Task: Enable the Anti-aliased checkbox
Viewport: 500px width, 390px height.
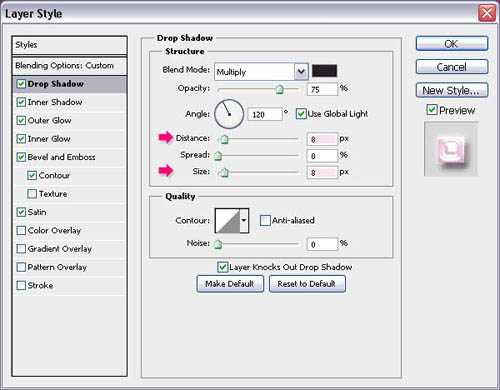Action: click(x=265, y=220)
